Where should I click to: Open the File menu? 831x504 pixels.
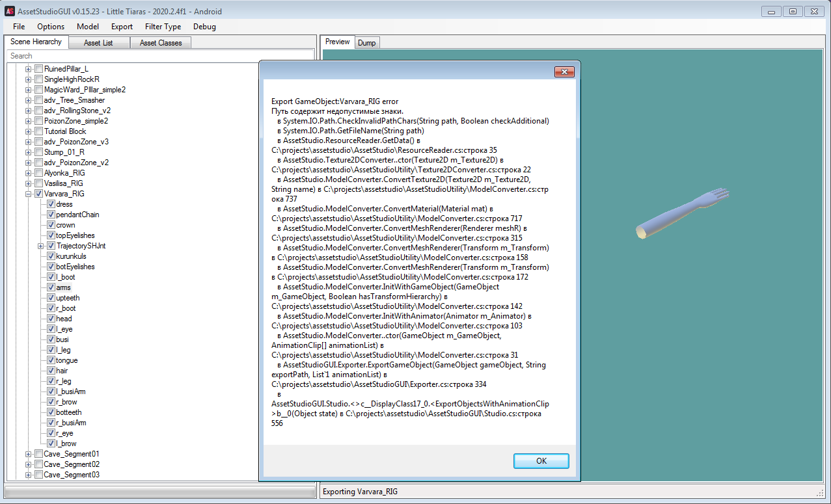tap(18, 27)
